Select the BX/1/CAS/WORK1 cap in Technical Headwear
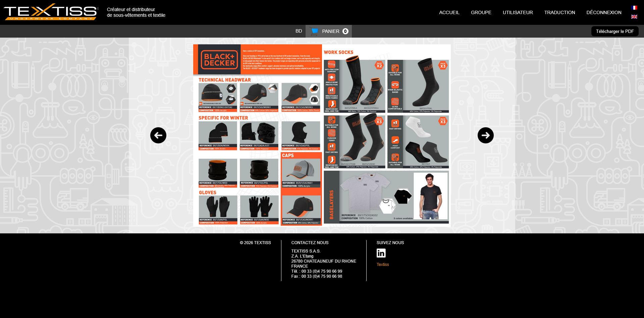This screenshot has width=644, height=318. 259,97
